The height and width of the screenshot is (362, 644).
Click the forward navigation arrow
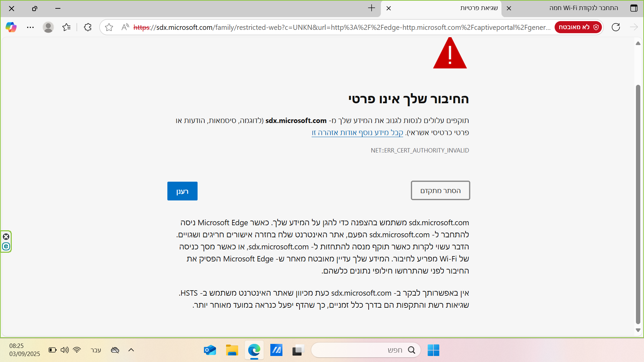(x=634, y=27)
